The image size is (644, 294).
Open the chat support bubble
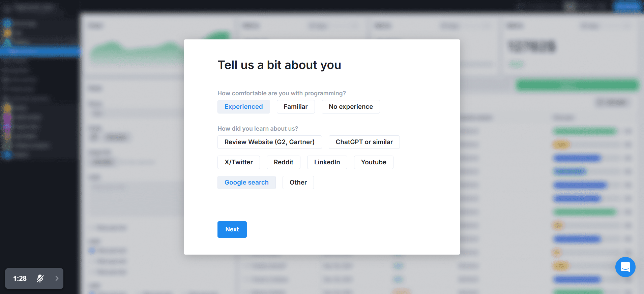(x=625, y=267)
